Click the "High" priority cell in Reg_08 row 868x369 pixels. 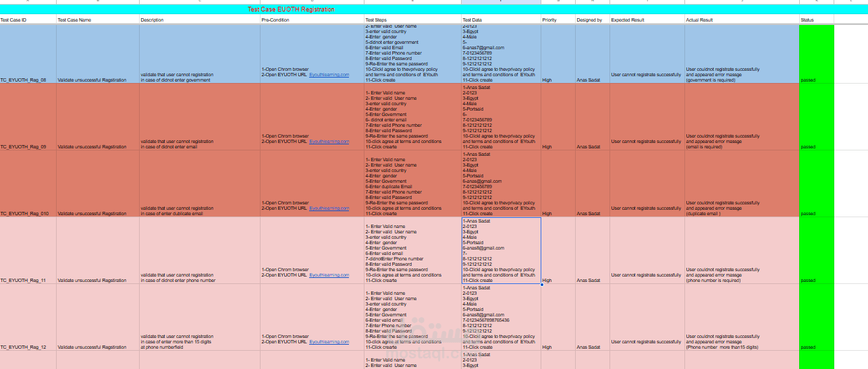click(x=558, y=55)
